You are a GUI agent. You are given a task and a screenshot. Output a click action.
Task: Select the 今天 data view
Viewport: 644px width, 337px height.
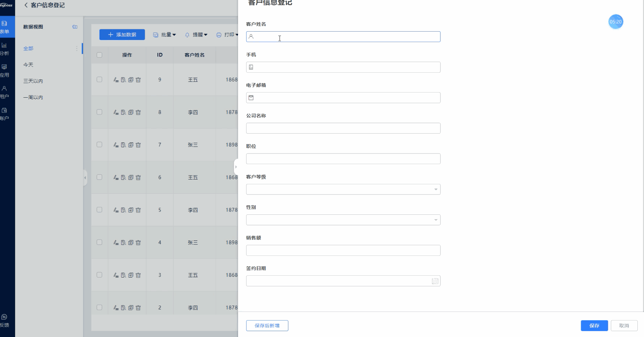pyautogui.click(x=28, y=65)
